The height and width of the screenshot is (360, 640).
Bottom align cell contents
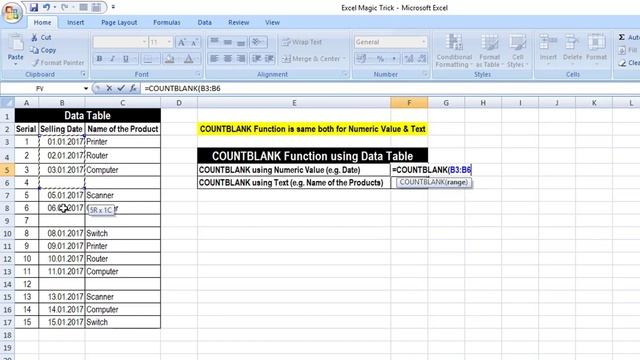tap(241, 42)
